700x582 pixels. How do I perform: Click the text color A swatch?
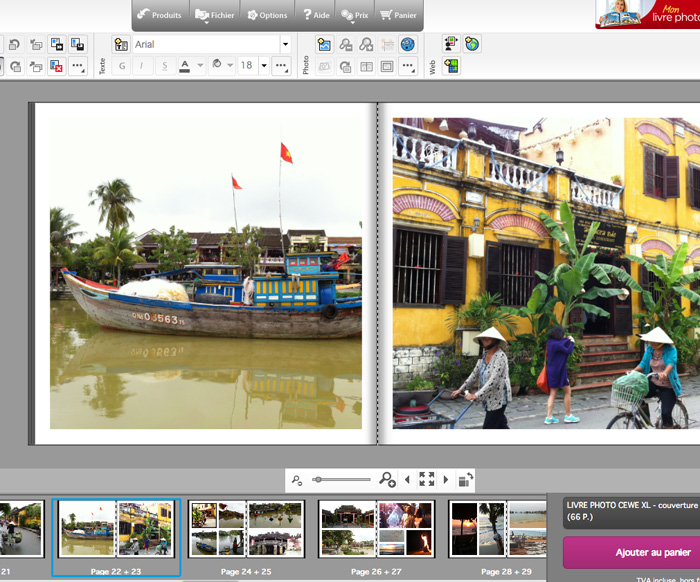[185, 66]
